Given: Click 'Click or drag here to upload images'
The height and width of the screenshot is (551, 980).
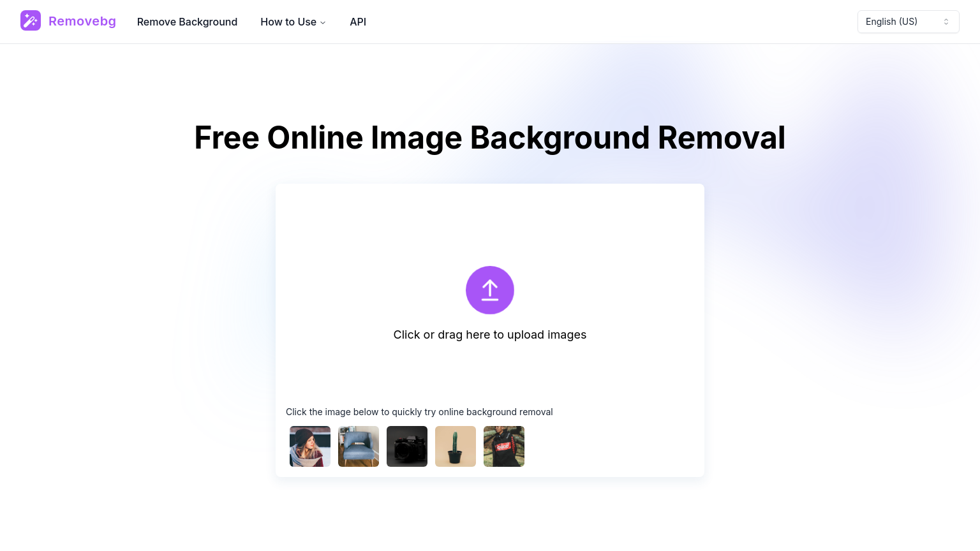Looking at the screenshot, I should tap(490, 334).
